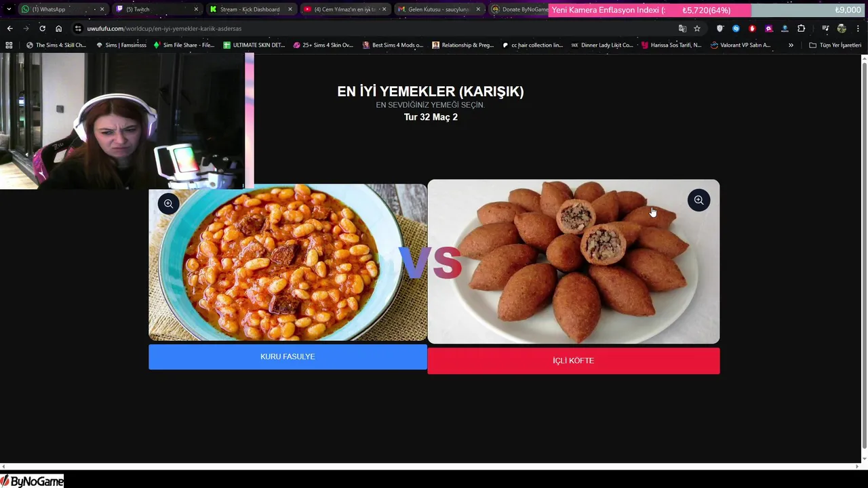View site information icon in address bar
The height and width of the screenshot is (488, 868).
click(78, 28)
